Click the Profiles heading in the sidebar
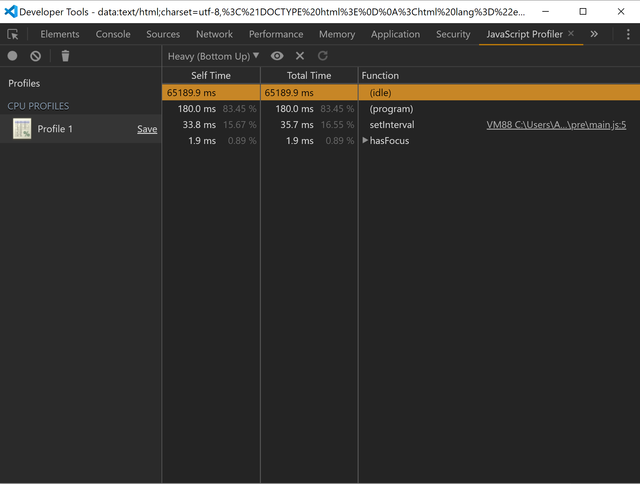The image size is (640, 484). pyautogui.click(x=24, y=83)
